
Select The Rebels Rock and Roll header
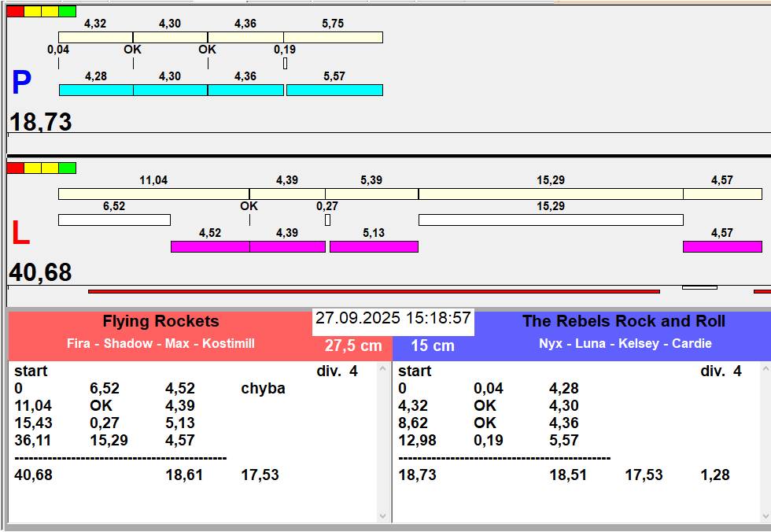click(623, 321)
